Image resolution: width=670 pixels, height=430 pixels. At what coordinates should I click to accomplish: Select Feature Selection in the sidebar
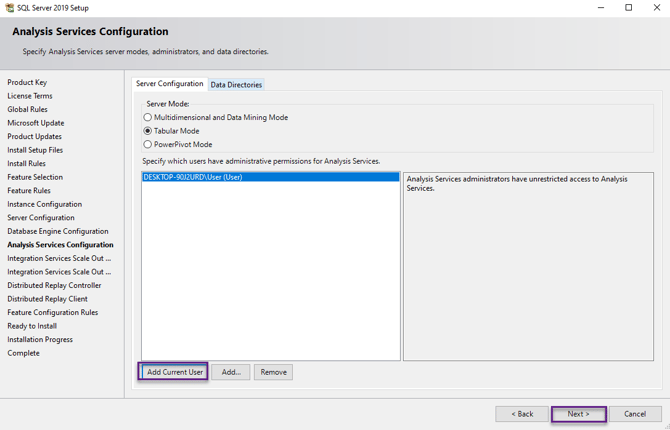pyautogui.click(x=35, y=177)
